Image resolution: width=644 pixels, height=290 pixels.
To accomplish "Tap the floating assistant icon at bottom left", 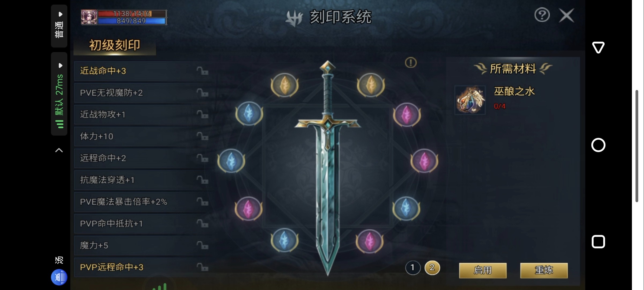I will pos(59,277).
